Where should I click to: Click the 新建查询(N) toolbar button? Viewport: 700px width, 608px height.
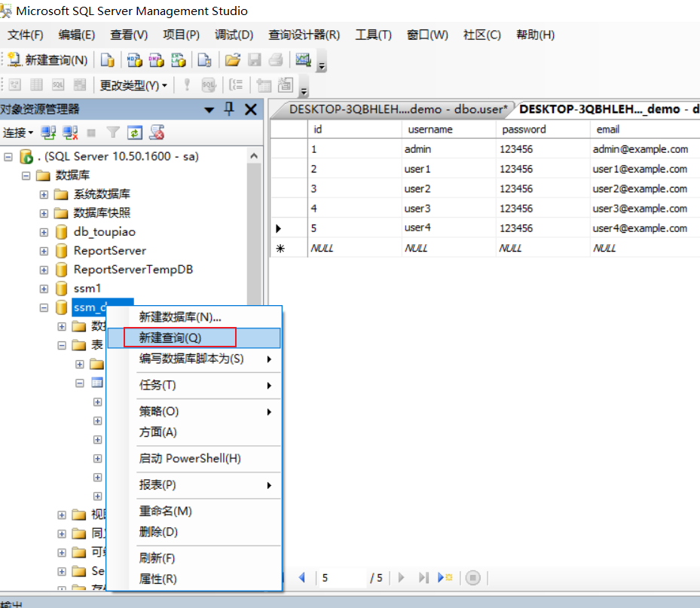click(x=48, y=60)
